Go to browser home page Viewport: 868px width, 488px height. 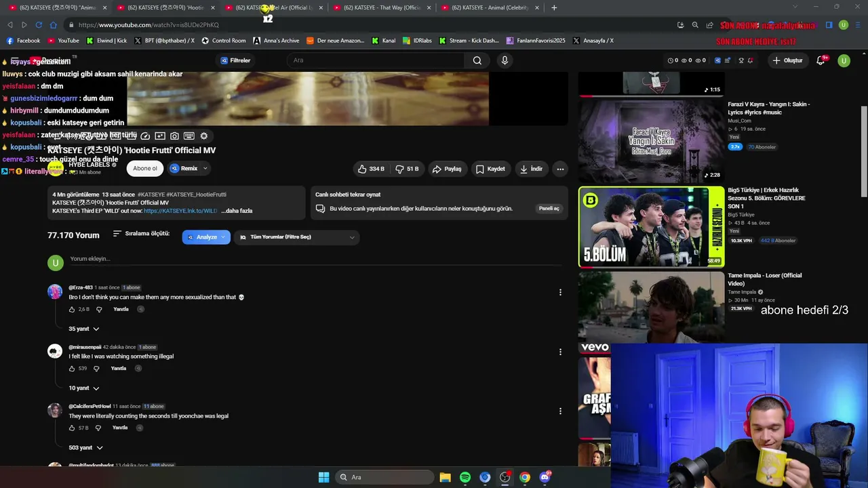click(54, 25)
